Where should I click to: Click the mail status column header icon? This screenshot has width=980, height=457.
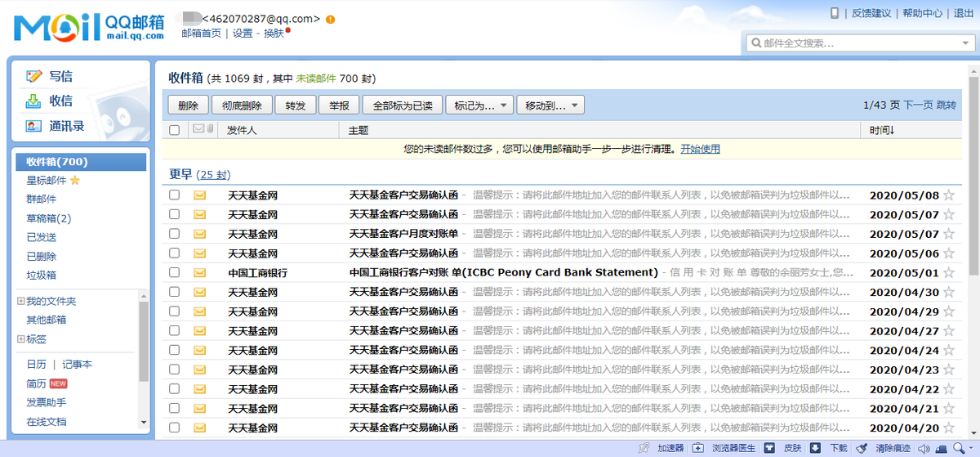click(x=198, y=129)
